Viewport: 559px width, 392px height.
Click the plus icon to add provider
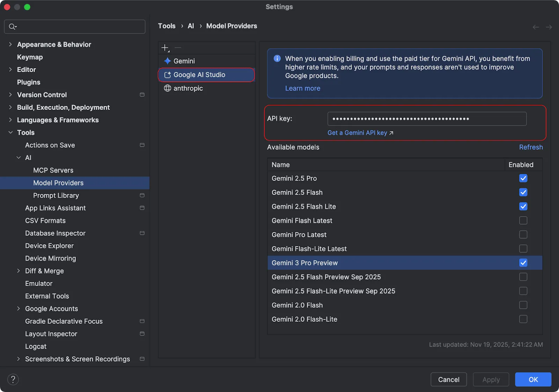[x=165, y=48]
